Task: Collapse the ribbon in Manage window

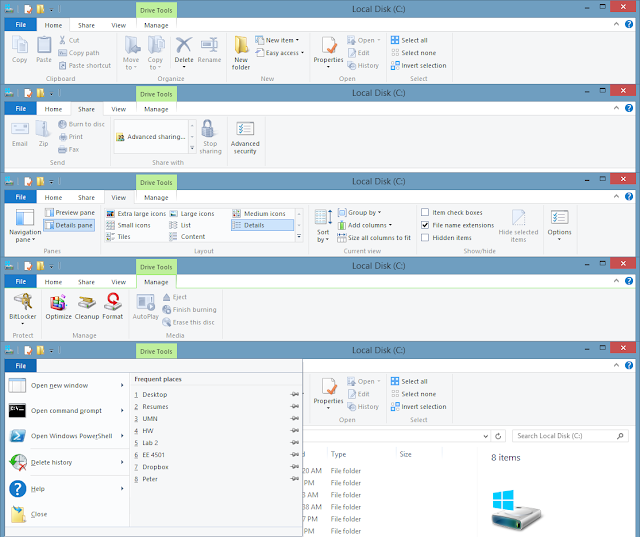Action: [616, 281]
